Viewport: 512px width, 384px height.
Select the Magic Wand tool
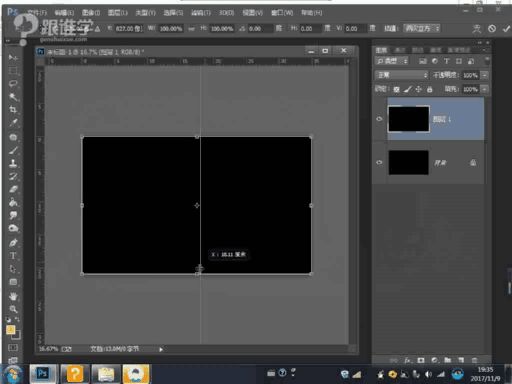pos(13,97)
